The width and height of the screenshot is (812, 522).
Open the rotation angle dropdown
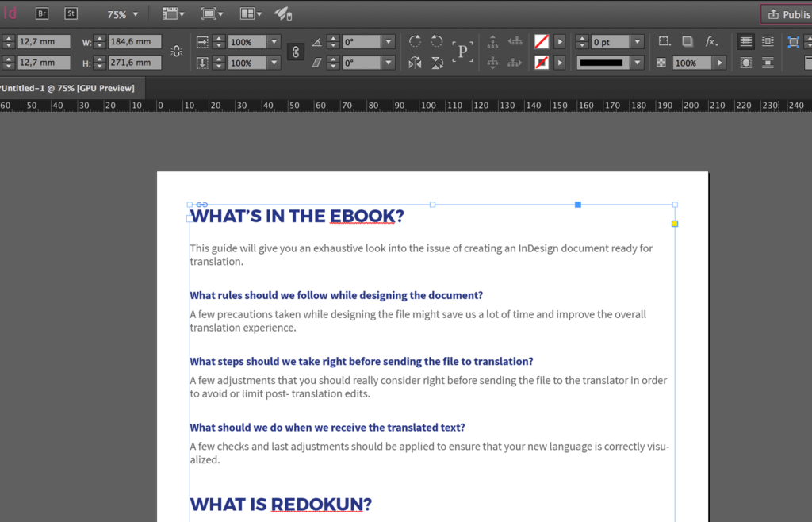click(388, 42)
